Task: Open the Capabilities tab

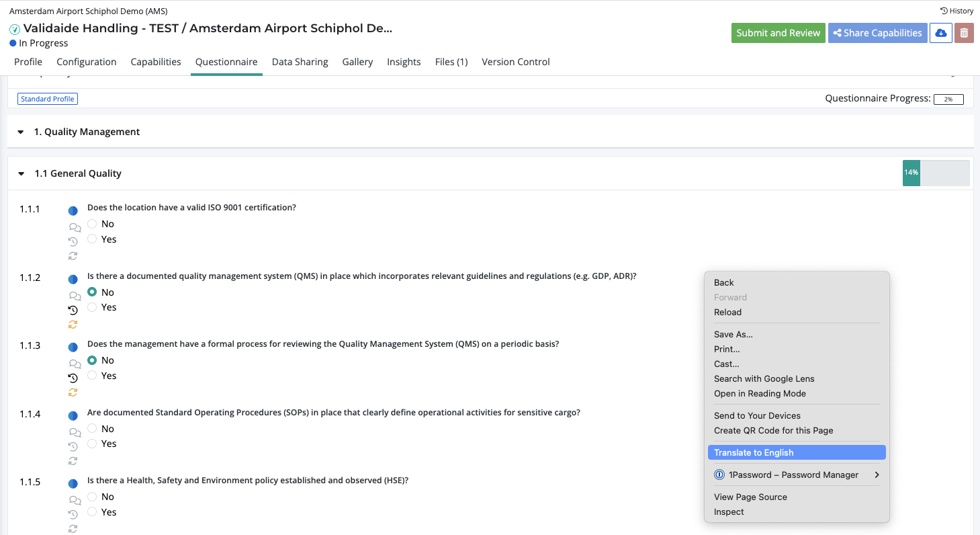Action: tap(156, 62)
